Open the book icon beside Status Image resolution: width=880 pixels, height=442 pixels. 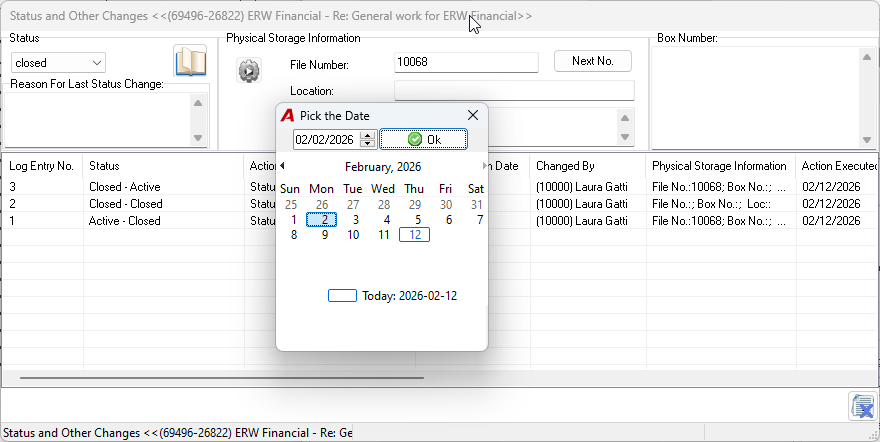point(190,61)
